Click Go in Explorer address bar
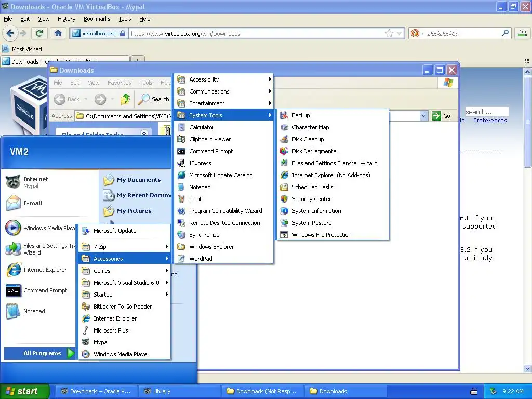532x399 pixels. (x=442, y=116)
